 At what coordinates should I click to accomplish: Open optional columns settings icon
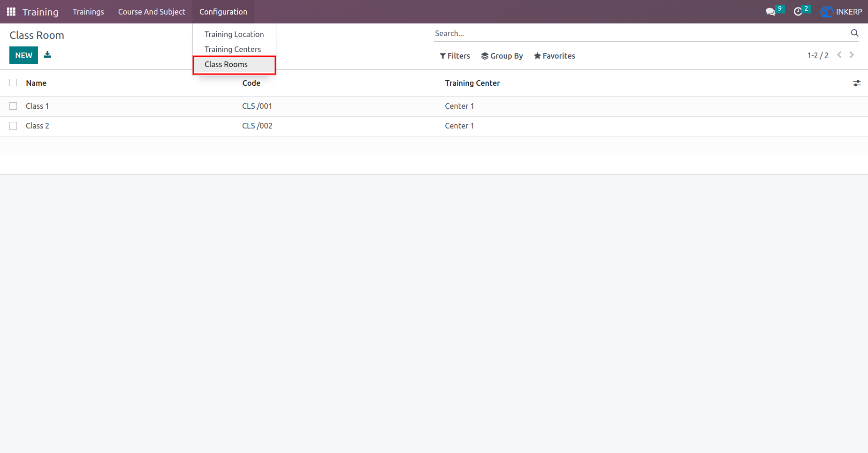click(857, 83)
